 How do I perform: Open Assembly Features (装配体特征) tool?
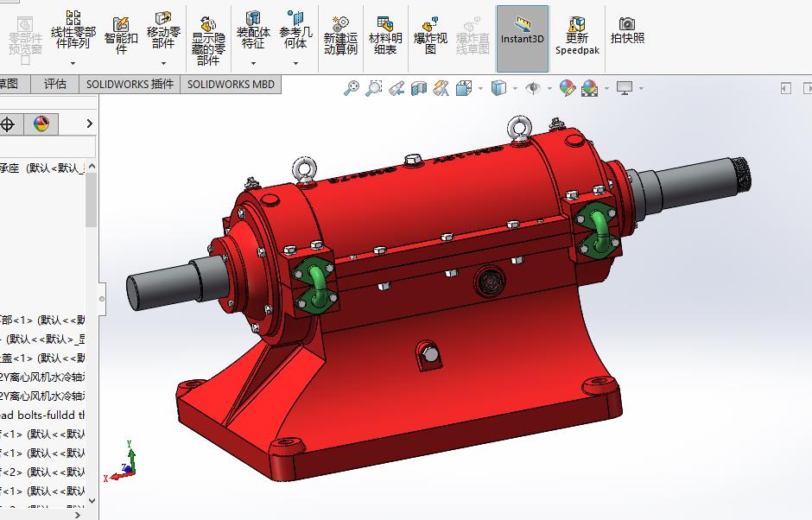coord(253,30)
